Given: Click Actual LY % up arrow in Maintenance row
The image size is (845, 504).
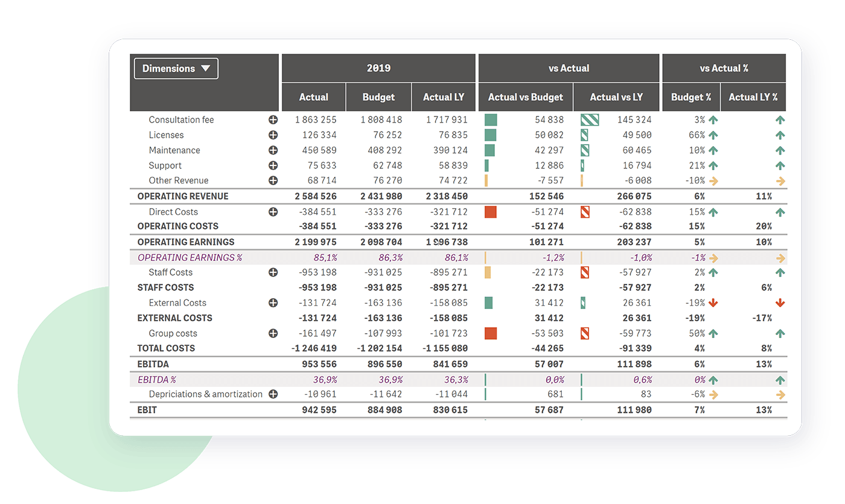Looking at the screenshot, I should pos(780,150).
